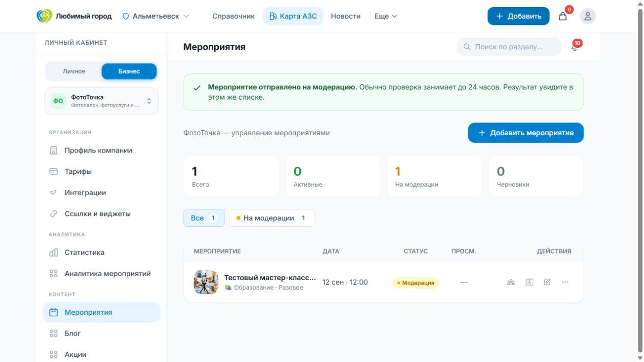644x362 pixels.
Task: Click the Добавить button in header
Action: [x=518, y=16]
